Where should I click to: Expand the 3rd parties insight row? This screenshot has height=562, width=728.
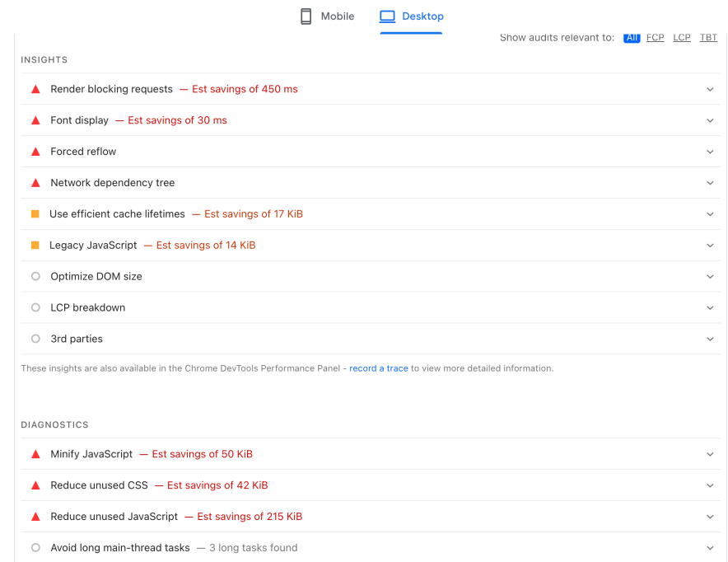click(710, 339)
